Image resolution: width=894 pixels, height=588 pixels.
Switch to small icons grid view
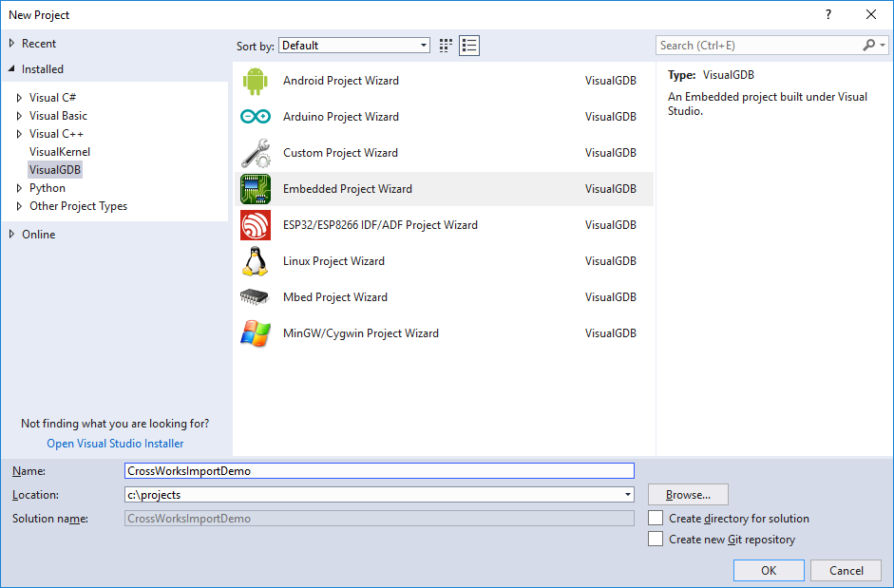[x=446, y=46]
